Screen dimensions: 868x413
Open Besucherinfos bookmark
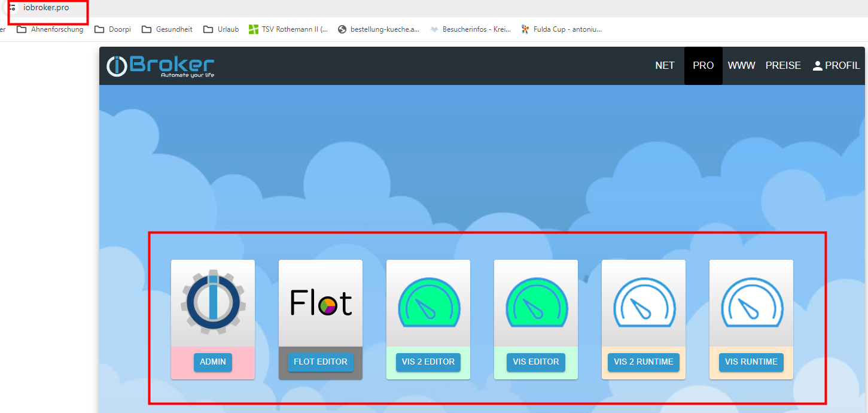click(470, 29)
